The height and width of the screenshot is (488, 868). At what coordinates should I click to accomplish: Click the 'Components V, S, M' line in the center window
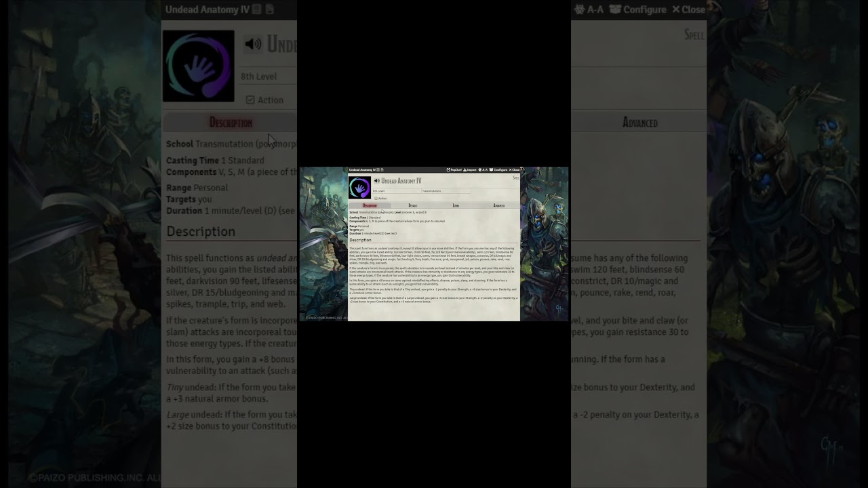397,221
